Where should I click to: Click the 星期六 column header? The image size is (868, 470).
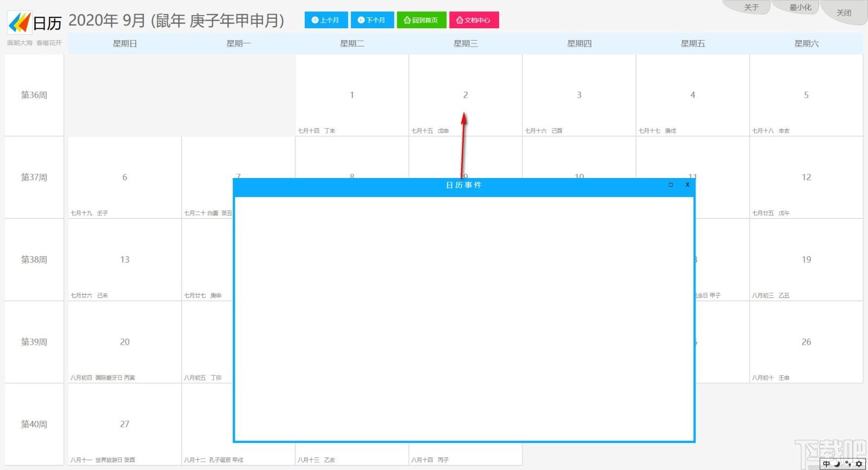tap(806, 43)
